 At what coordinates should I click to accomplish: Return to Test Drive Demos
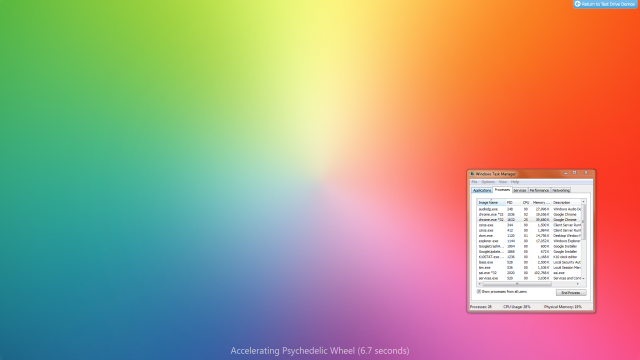[605, 4]
